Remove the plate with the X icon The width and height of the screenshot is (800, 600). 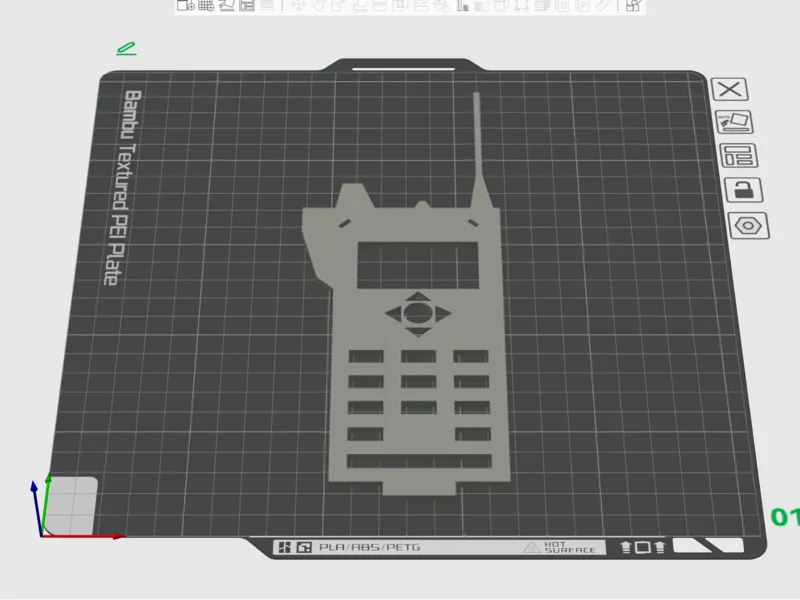(x=730, y=89)
